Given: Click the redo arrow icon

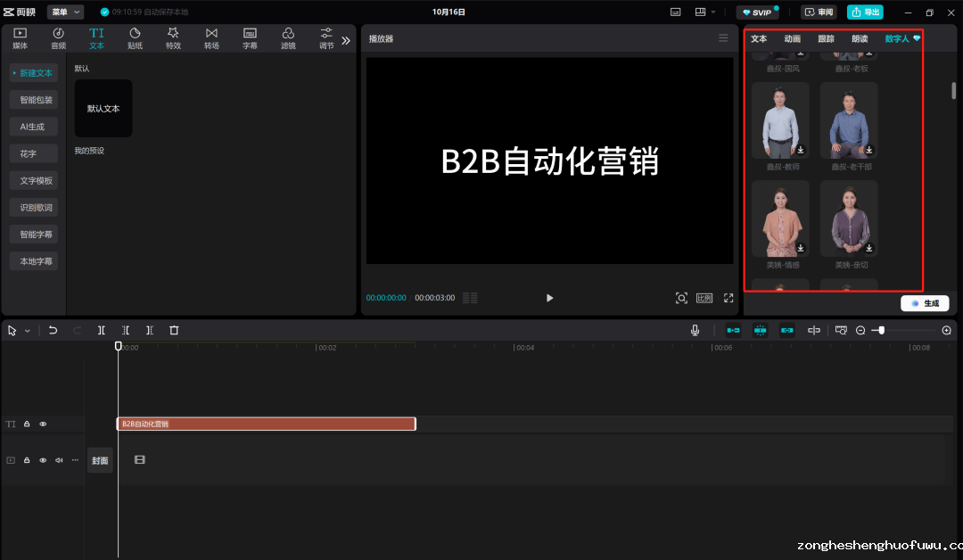Looking at the screenshot, I should click(x=78, y=330).
